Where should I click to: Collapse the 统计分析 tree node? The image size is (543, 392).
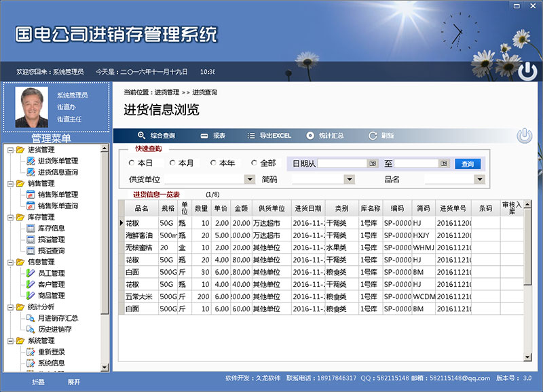(10, 307)
